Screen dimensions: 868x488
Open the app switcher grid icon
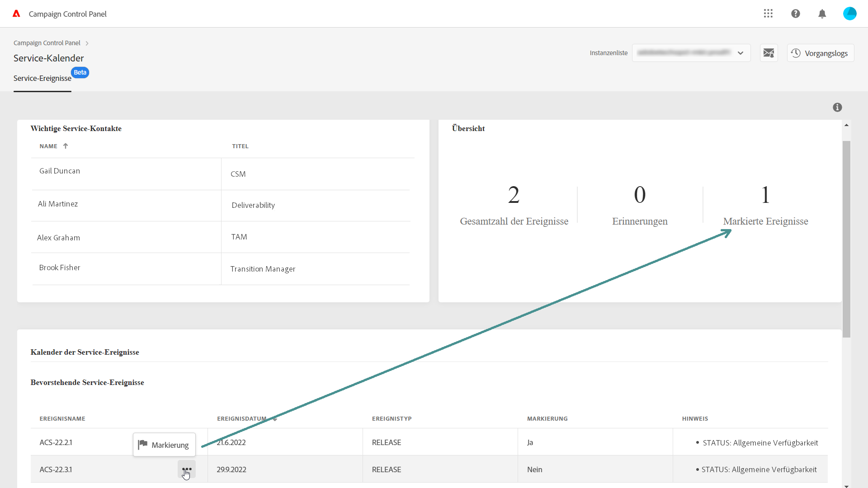(x=768, y=14)
